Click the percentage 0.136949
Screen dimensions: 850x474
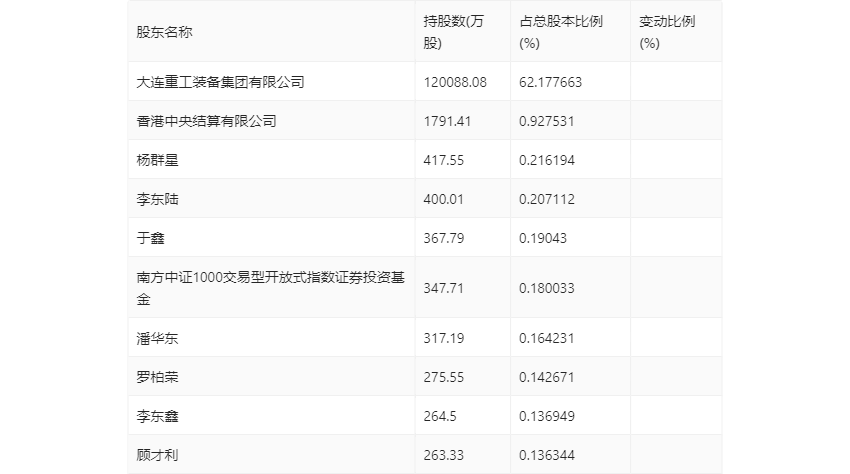546,417
